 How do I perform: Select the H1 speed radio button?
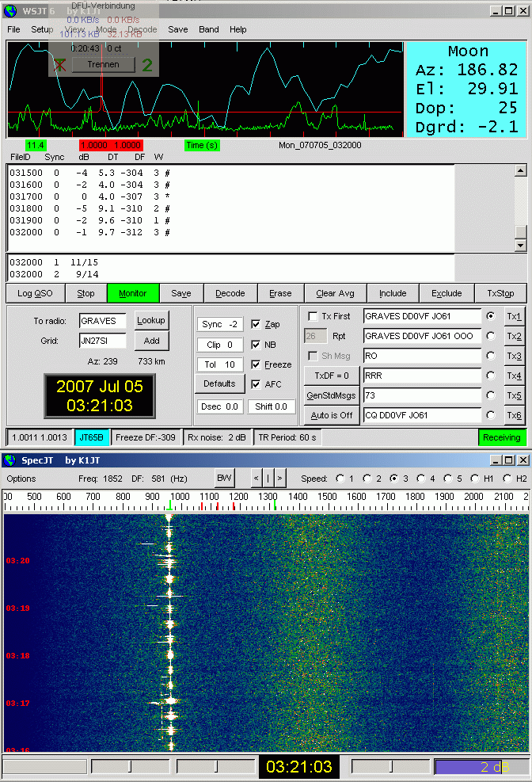coord(475,479)
